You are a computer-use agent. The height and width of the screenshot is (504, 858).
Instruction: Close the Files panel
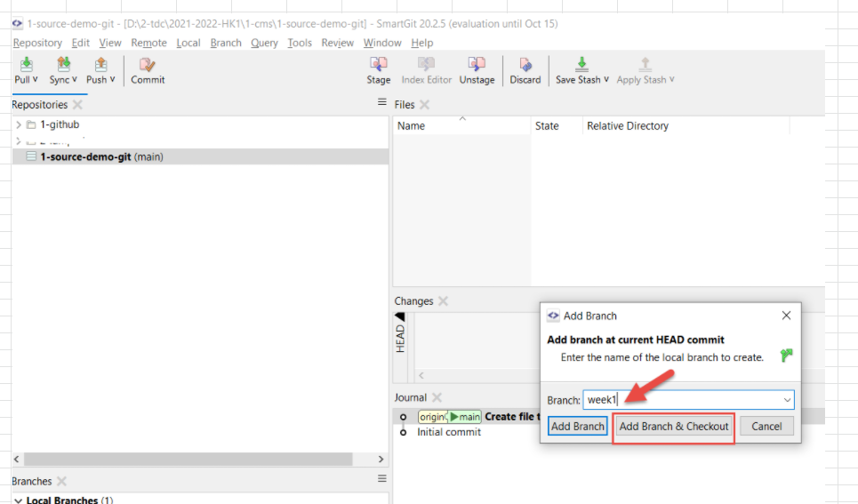point(424,105)
